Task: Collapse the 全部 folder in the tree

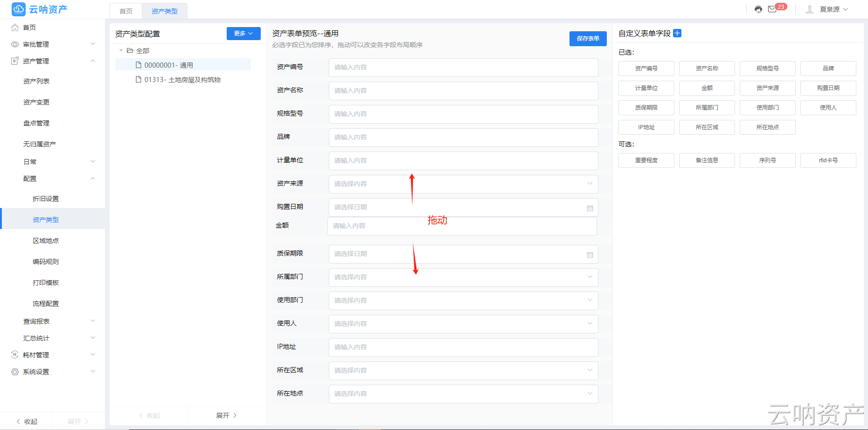Action: tap(121, 50)
